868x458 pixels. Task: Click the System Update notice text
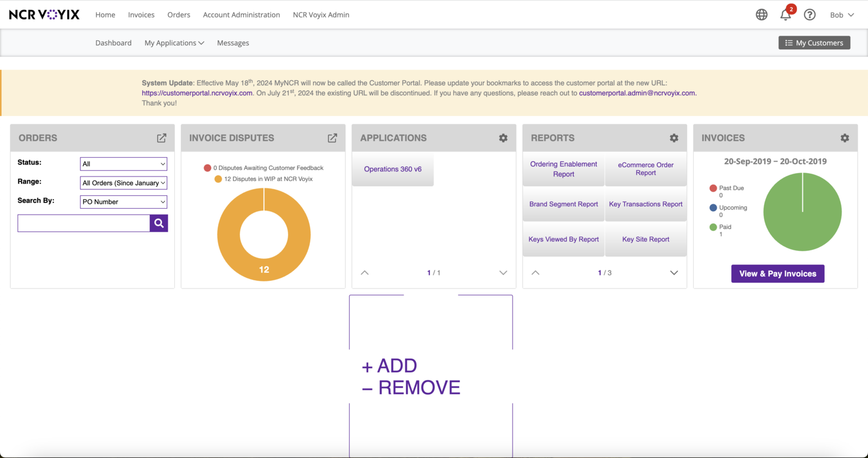419,93
